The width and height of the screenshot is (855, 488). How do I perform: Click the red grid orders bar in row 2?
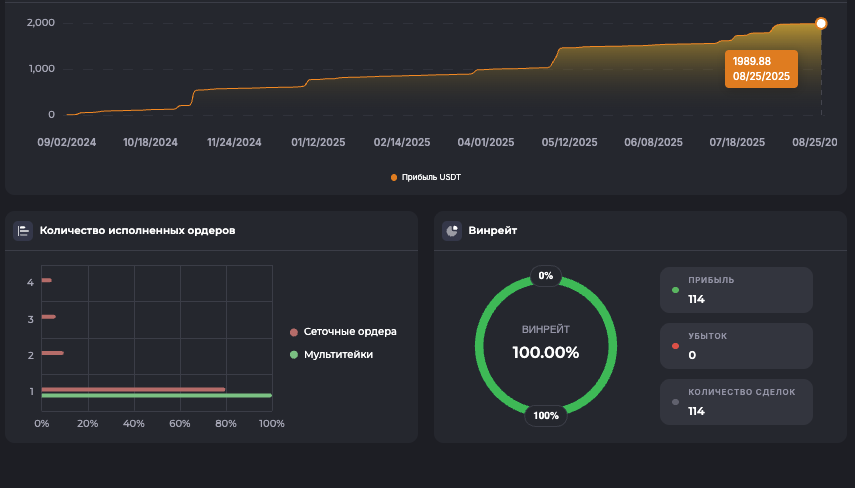pos(53,353)
